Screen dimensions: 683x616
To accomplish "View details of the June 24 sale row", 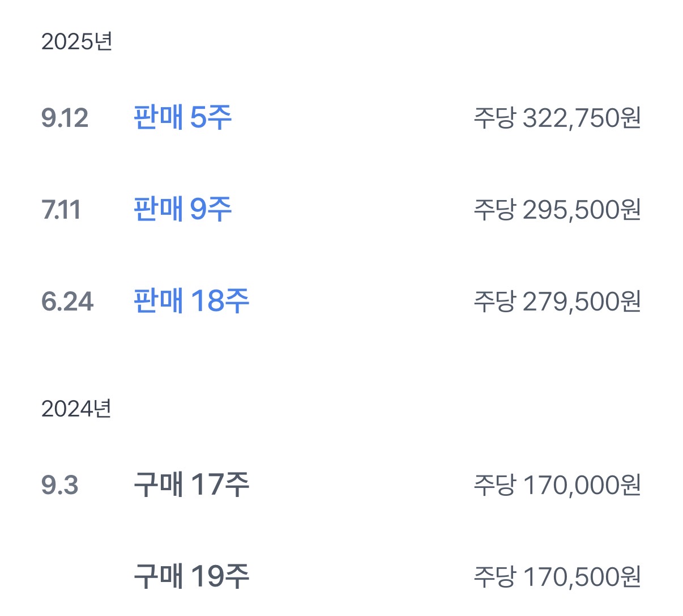I will point(340,301).
